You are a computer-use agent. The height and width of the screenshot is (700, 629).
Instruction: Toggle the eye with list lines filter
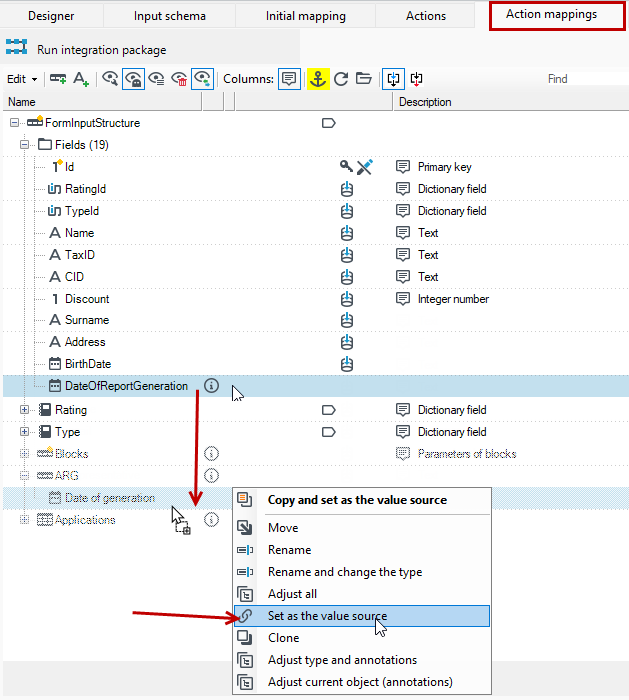(156, 79)
